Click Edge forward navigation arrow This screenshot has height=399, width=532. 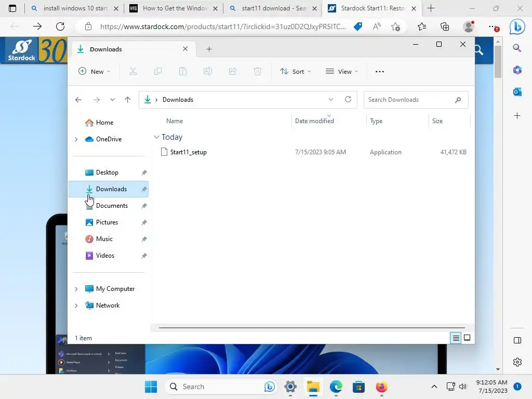tap(37, 26)
